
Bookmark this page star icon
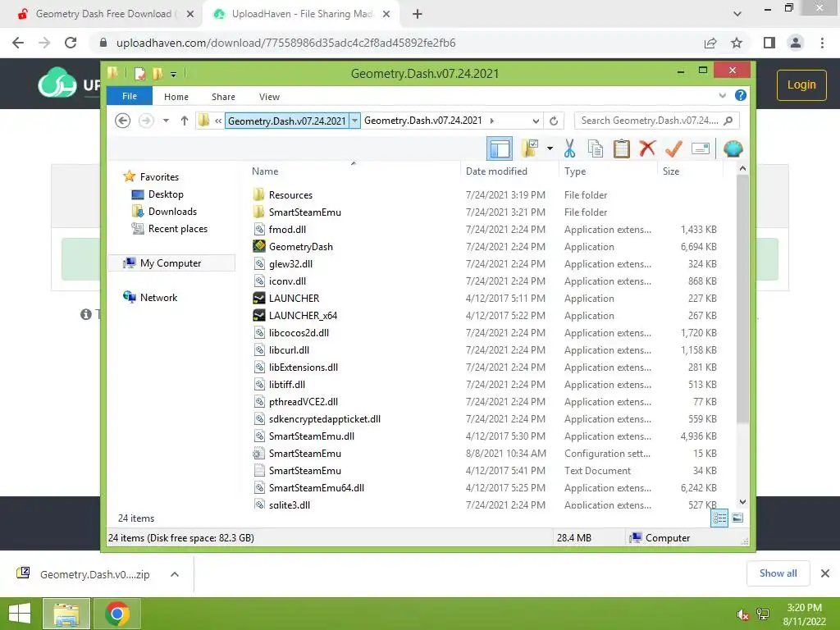tap(737, 43)
